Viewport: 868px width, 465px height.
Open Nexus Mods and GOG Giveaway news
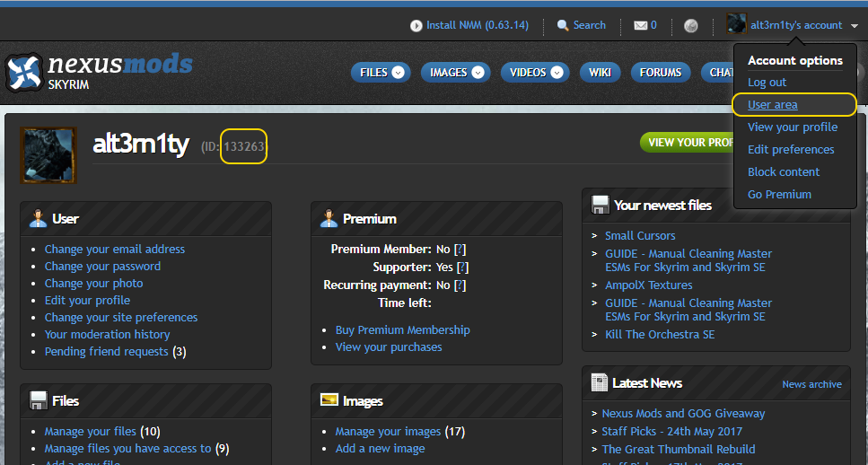(683, 414)
